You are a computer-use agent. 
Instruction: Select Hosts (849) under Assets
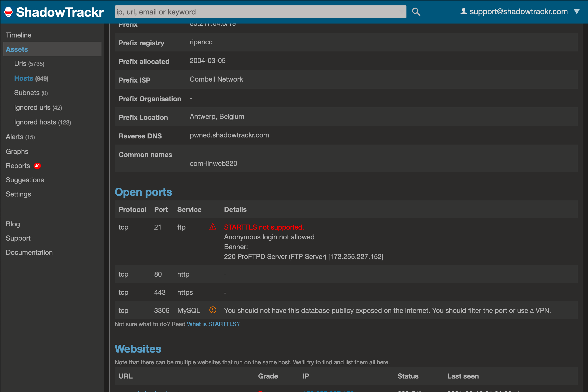click(31, 78)
